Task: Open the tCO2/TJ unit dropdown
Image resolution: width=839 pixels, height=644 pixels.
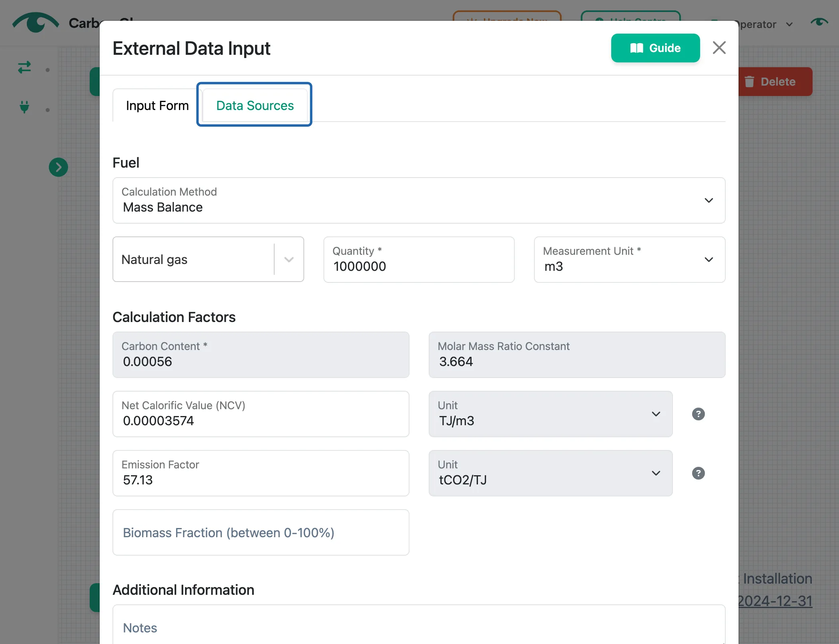Action: coord(550,473)
